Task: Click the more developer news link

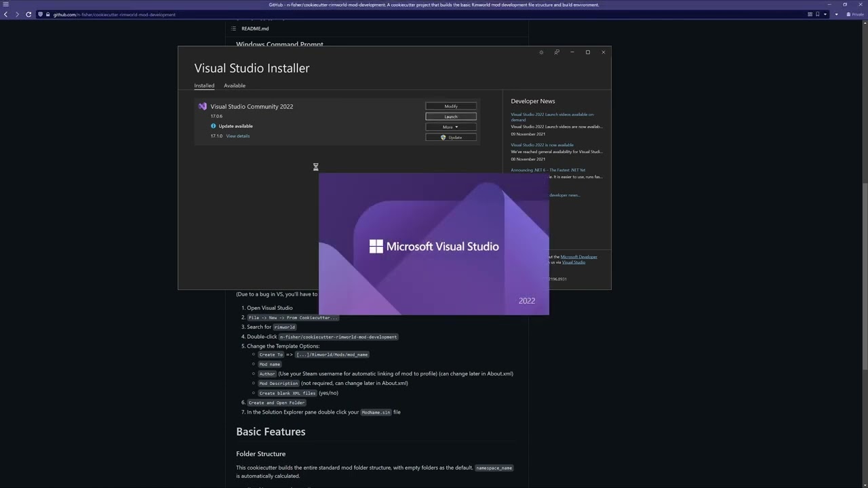Action: (x=564, y=195)
